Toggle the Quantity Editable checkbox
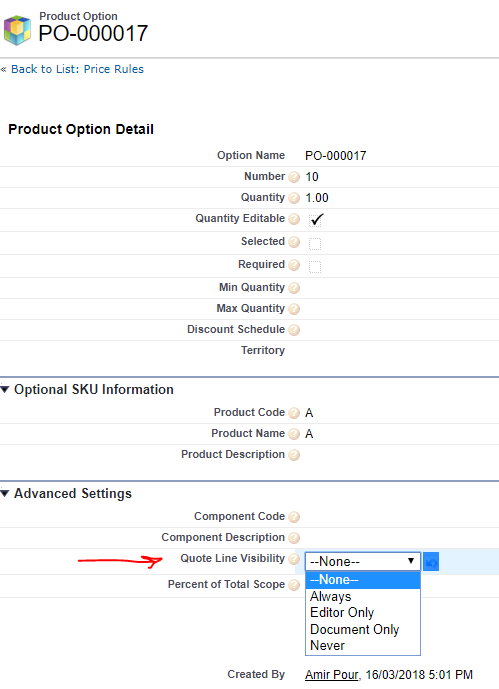Viewport: 499px width, 689px height. (x=315, y=220)
